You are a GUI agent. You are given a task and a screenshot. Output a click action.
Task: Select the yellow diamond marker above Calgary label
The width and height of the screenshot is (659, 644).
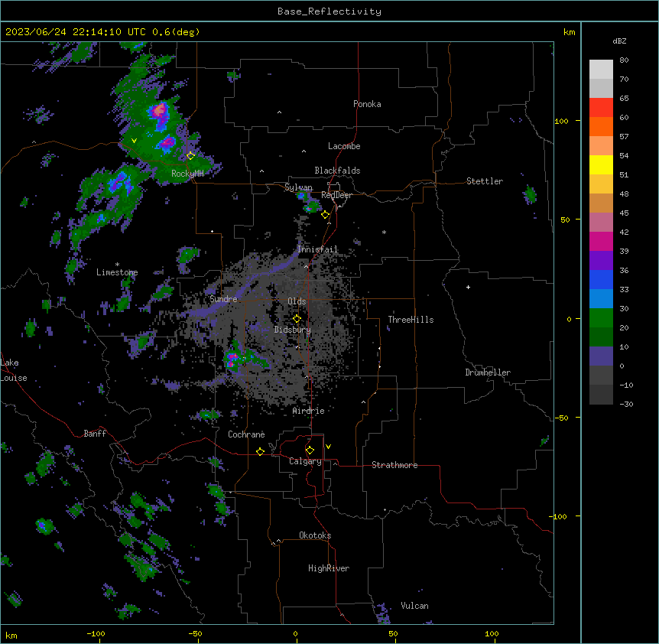pyautogui.click(x=310, y=450)
